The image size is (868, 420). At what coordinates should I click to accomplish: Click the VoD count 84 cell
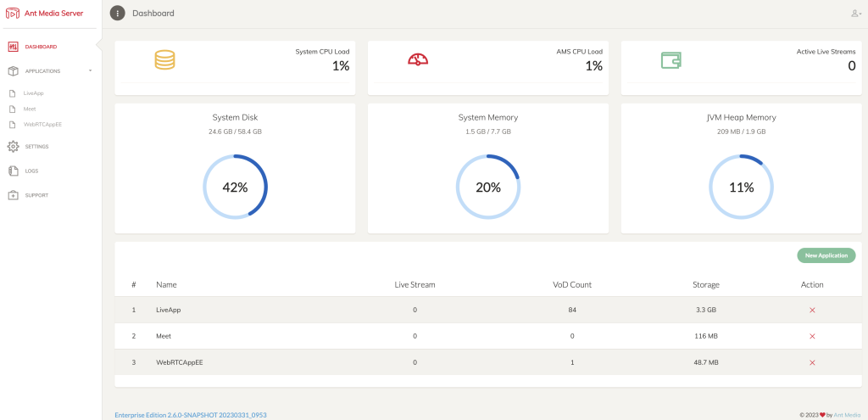pyautogui.click(x=572, y=311)
